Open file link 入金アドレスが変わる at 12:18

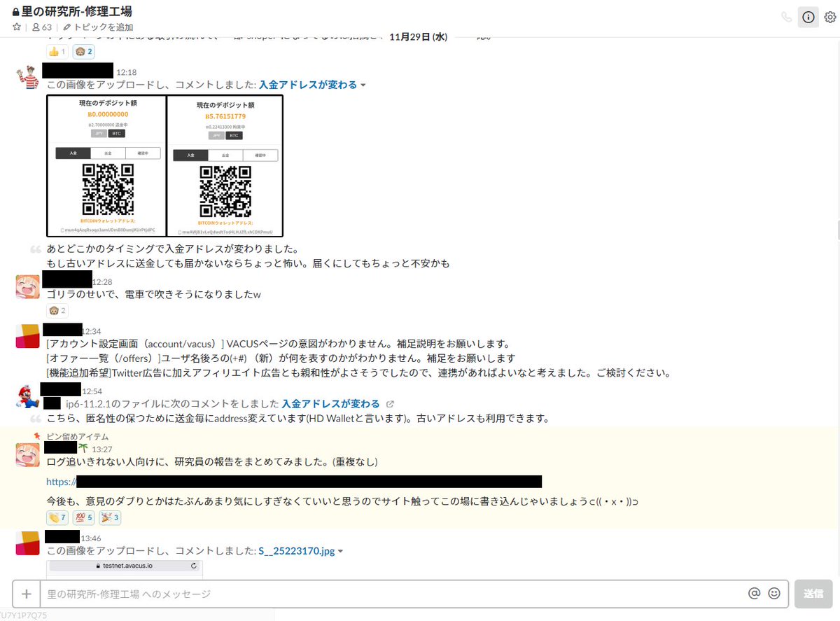tap(308, 85)
